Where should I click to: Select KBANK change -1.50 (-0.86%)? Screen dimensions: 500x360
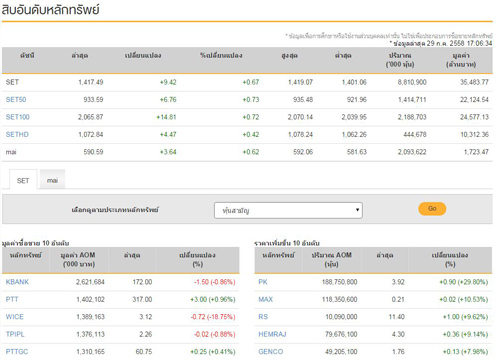click(x=215, y=282)
